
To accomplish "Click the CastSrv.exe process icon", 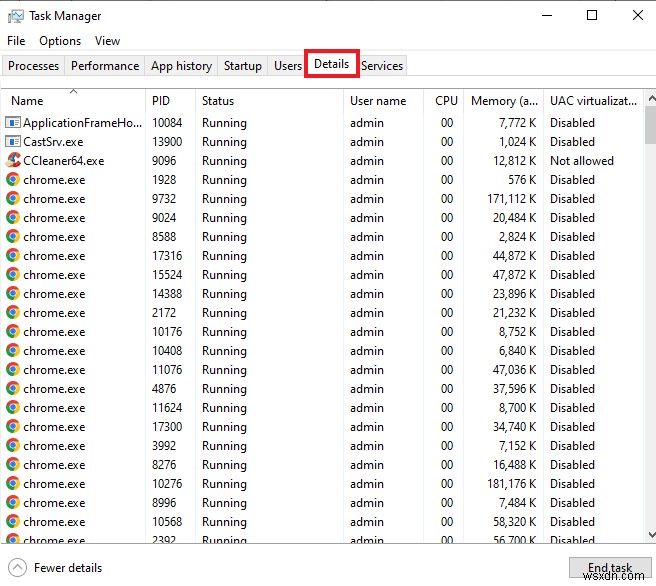I will (13, 142).
